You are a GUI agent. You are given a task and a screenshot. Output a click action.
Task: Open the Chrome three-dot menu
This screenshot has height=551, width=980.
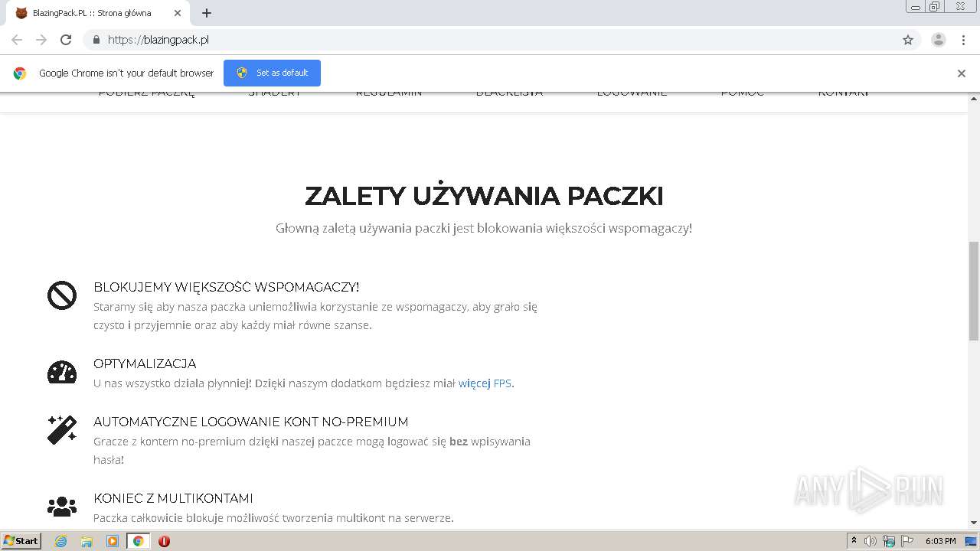(x=963, y=40)
